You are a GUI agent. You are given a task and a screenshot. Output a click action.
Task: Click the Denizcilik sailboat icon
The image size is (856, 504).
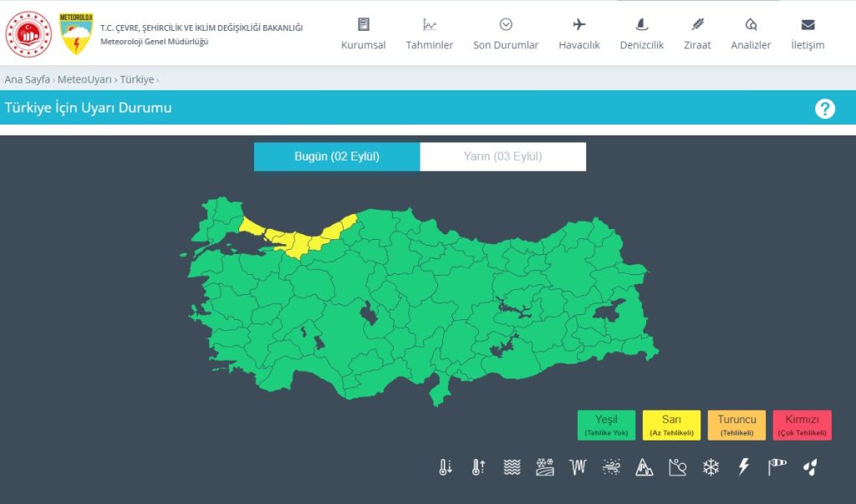pyautogui.click(x=642, y=24)
